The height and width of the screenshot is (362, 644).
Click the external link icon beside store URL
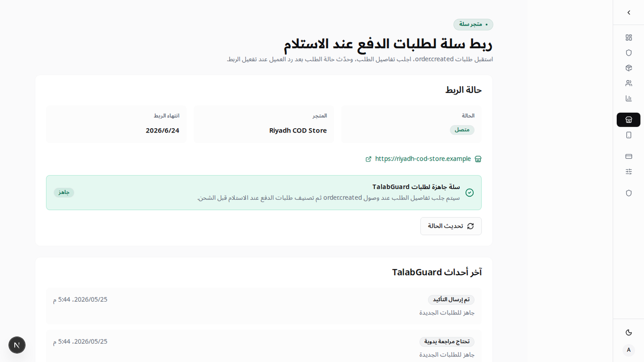point(369,159)
